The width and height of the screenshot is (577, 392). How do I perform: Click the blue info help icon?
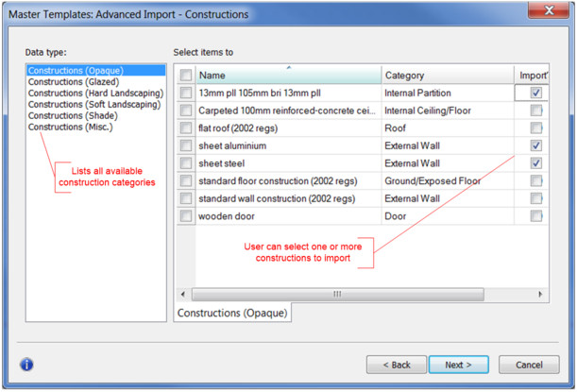tap(26, 365)
